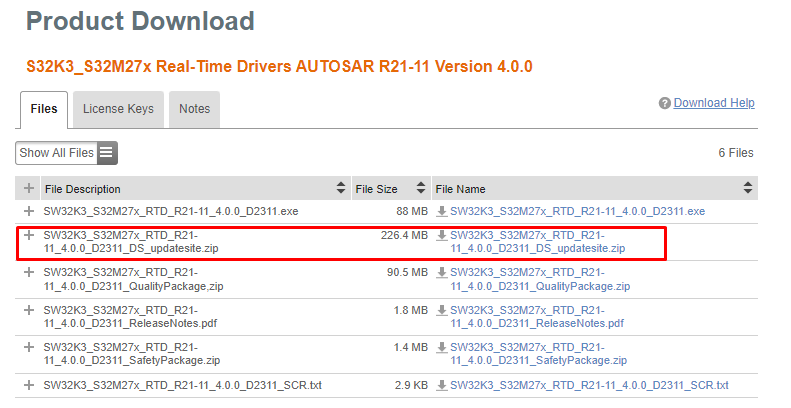Open the Notes tab

pos(194,109)
